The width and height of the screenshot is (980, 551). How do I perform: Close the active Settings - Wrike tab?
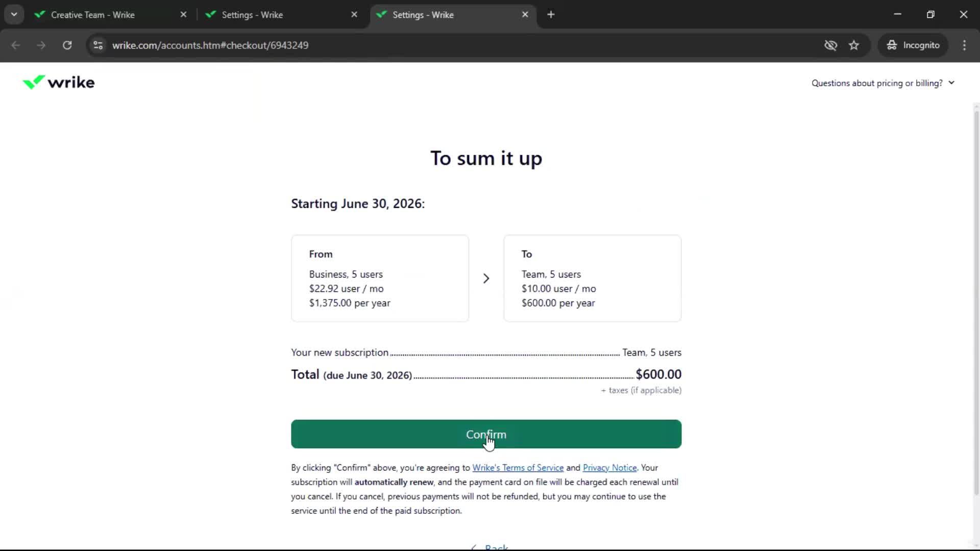pyautogui.click(x=525, y=15)
